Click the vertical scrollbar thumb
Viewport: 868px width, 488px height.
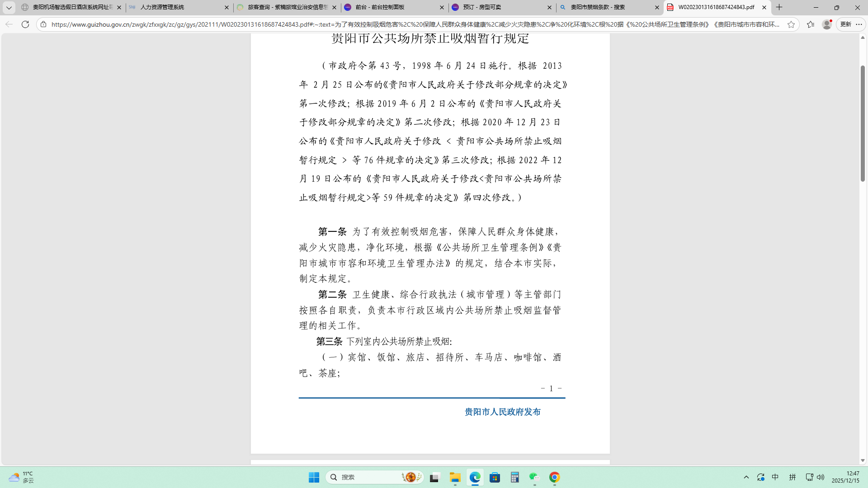pos(863,123)
